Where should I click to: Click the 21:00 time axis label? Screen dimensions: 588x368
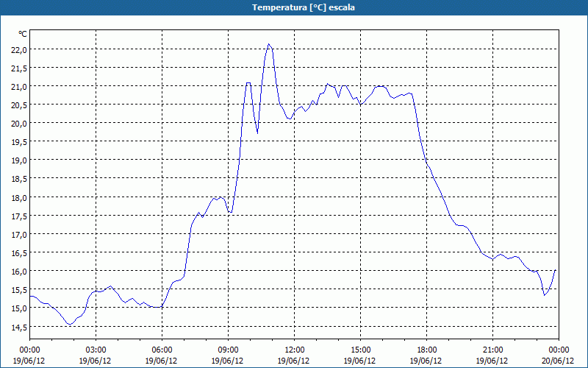coord(492,350)
